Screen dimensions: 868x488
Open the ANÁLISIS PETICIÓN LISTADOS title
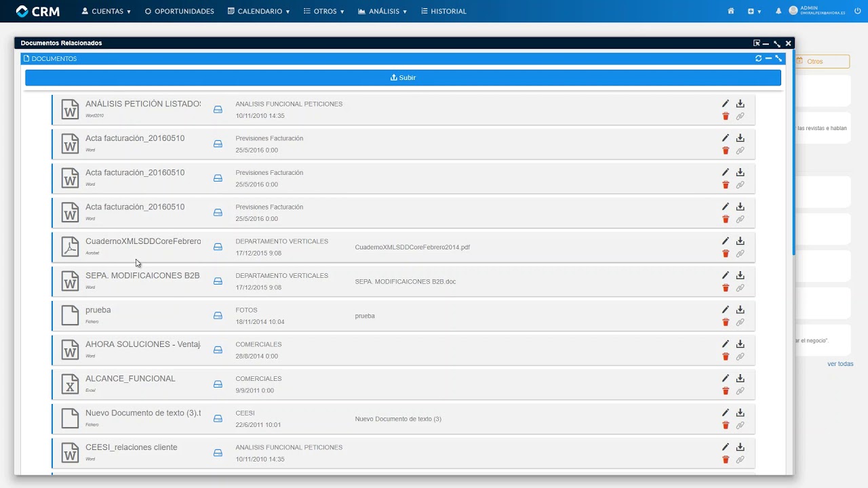(x=143, y=104)
